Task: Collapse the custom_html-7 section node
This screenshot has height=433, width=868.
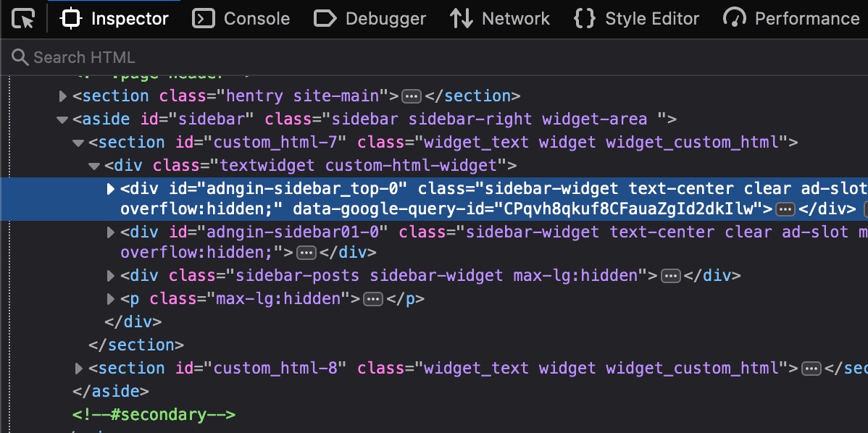Action: (79, 143)
